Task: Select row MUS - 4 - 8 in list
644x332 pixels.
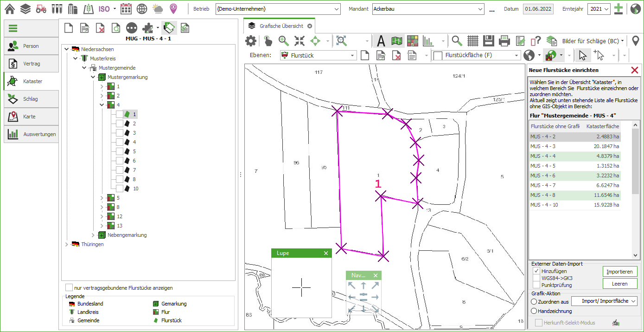Action: click(574, 195)
